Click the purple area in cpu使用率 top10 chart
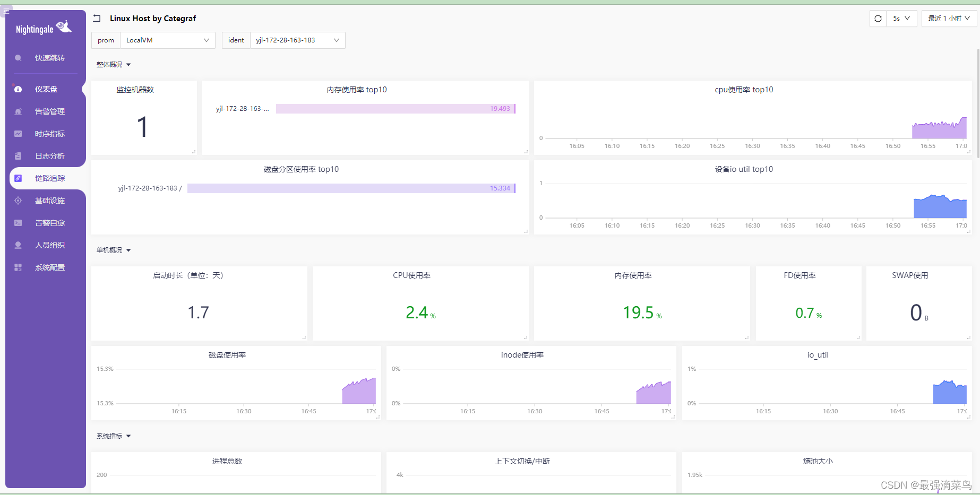The height and width of the screenshot is (495, 980). point(939,131)
